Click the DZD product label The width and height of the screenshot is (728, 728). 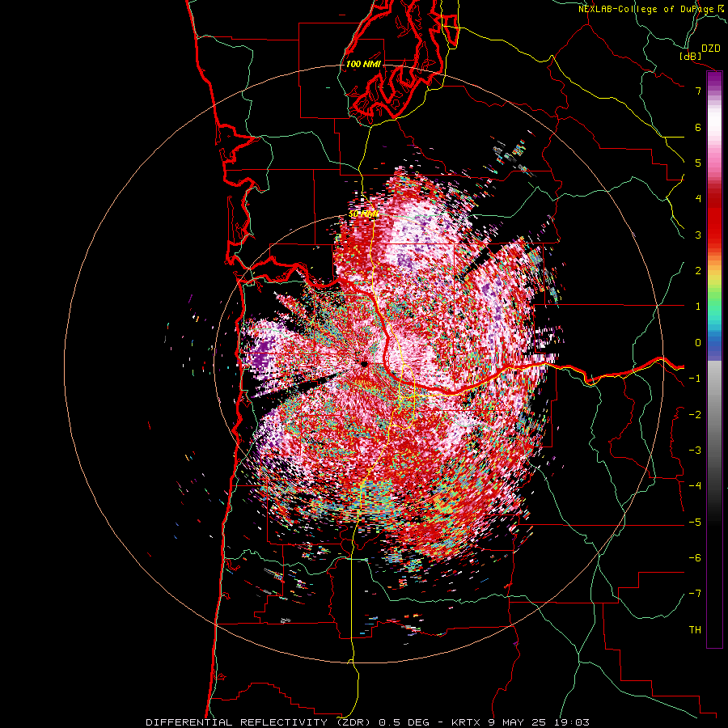[710, 49]
